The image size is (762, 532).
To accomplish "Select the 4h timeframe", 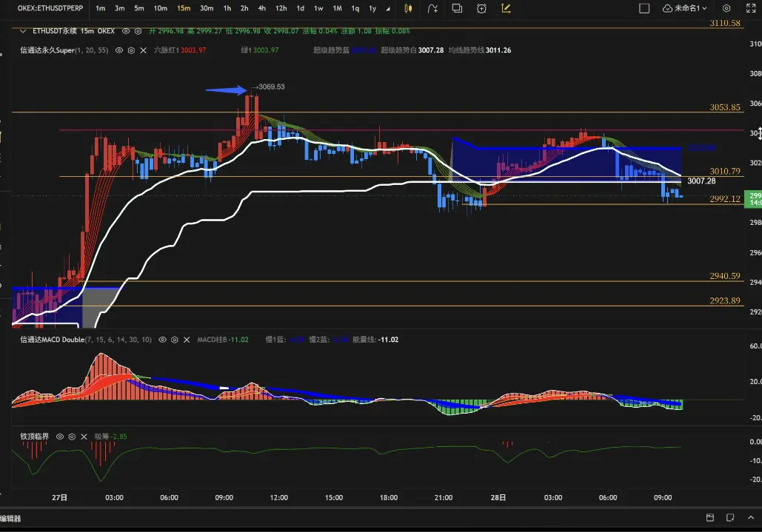I will pos(262,8).
